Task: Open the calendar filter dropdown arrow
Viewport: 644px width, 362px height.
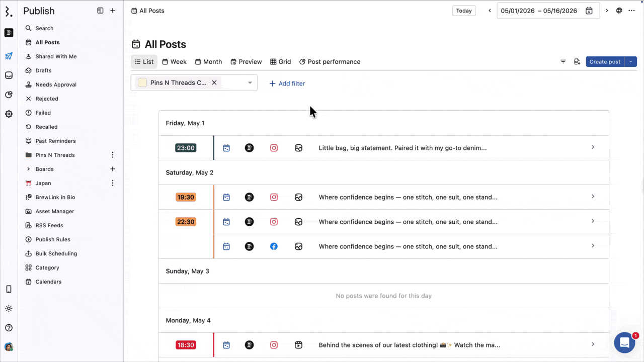Action: point(250,83)
